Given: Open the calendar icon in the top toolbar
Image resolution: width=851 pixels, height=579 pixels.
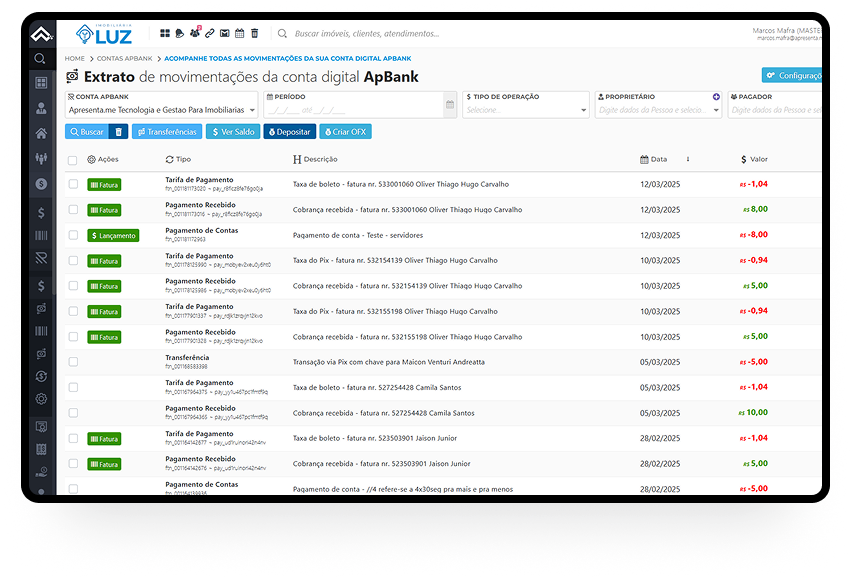Looking at the screenshot, I should tap(239, 33).
